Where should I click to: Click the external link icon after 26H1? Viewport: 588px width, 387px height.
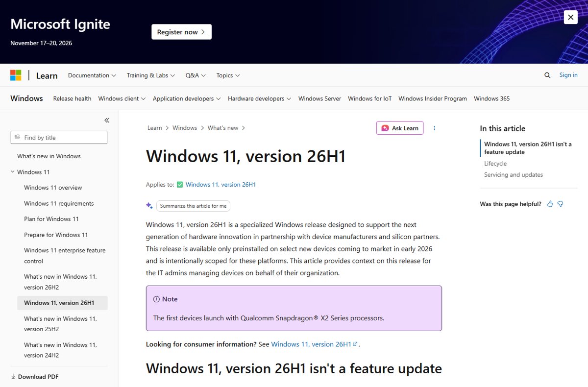click(355, 344)
